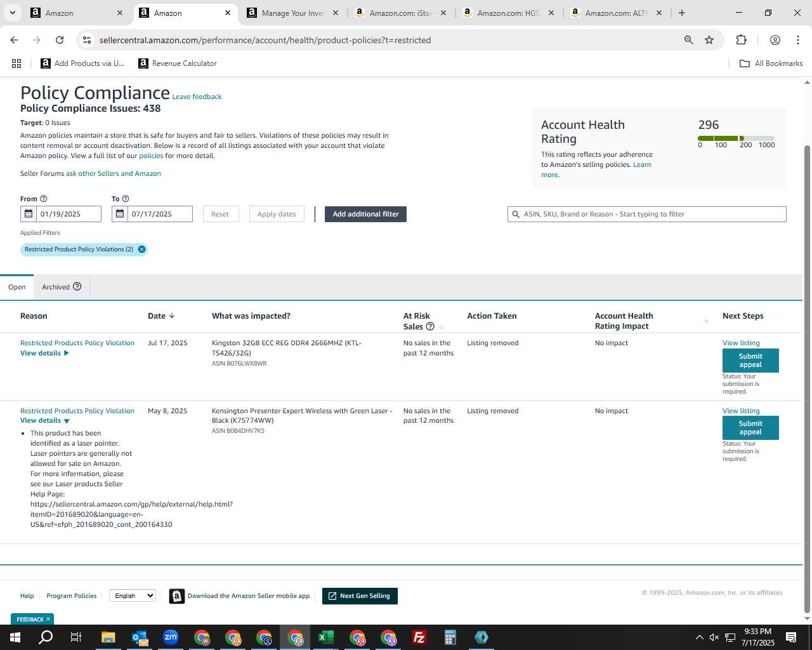Collapse View details for Kensington violation
This screenshot has width=812, height=650.
coord(44,420)
